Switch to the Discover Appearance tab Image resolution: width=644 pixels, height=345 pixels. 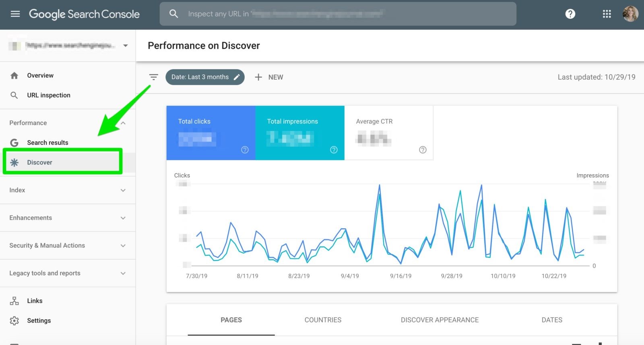point(440,320)
